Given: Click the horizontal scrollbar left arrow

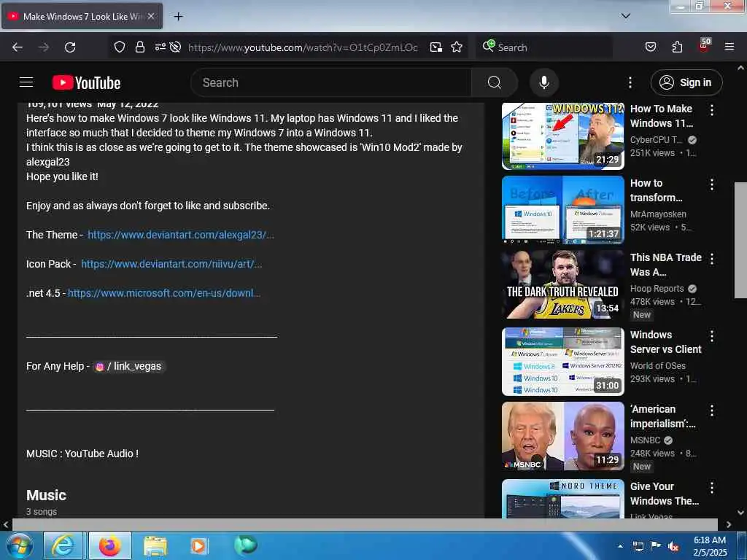Looking at the screenshot, I should click(6, 524).
